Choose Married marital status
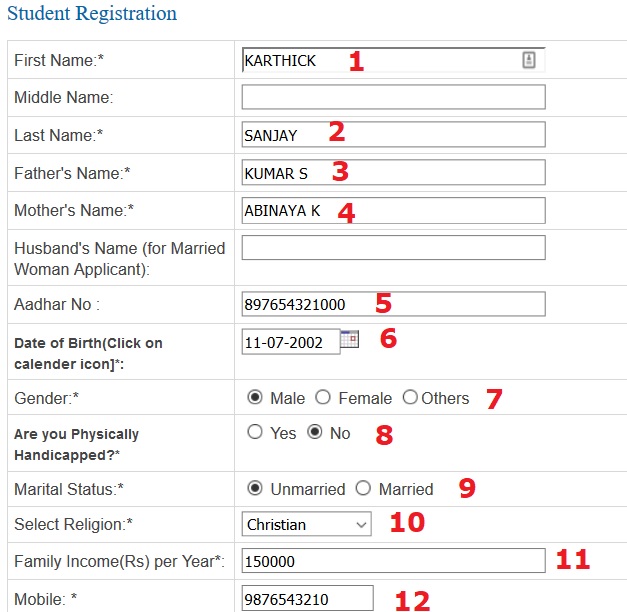The height and width of the screenshot is (612, 627). click(x=363, y=488)
